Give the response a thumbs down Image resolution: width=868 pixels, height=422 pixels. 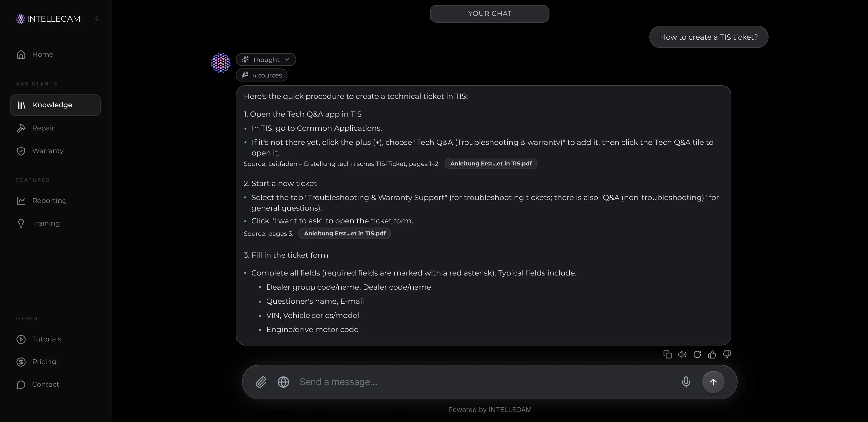(x=727, y=354)
